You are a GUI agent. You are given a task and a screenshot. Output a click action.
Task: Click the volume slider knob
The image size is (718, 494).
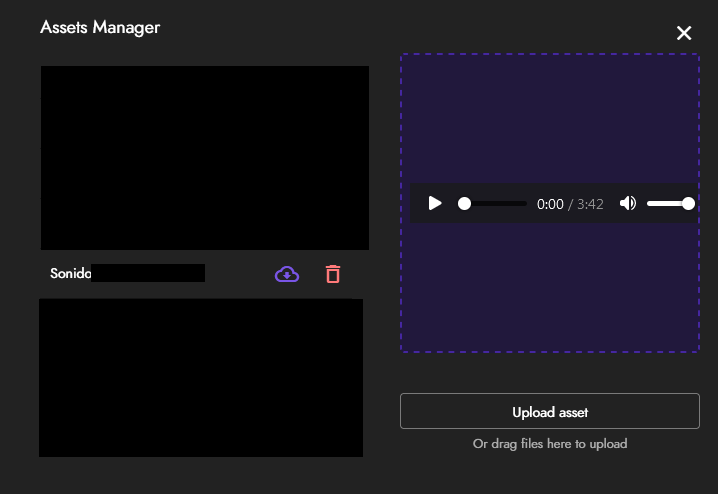click(688, 203)
